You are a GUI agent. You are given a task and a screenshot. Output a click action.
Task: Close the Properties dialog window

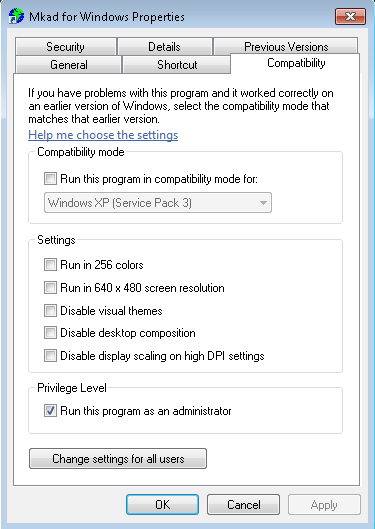click(x=350, y=16)
